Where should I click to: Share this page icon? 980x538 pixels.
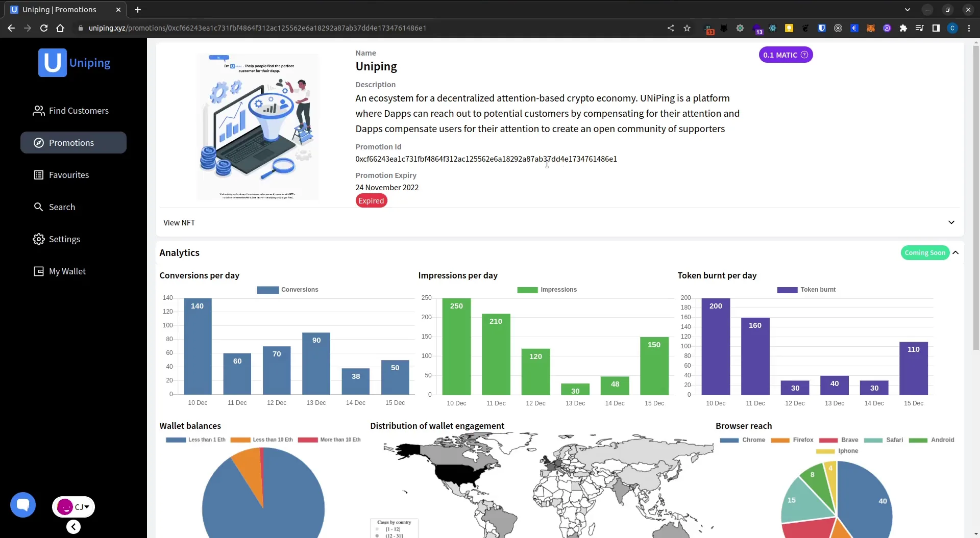click(x=671, y=28)
